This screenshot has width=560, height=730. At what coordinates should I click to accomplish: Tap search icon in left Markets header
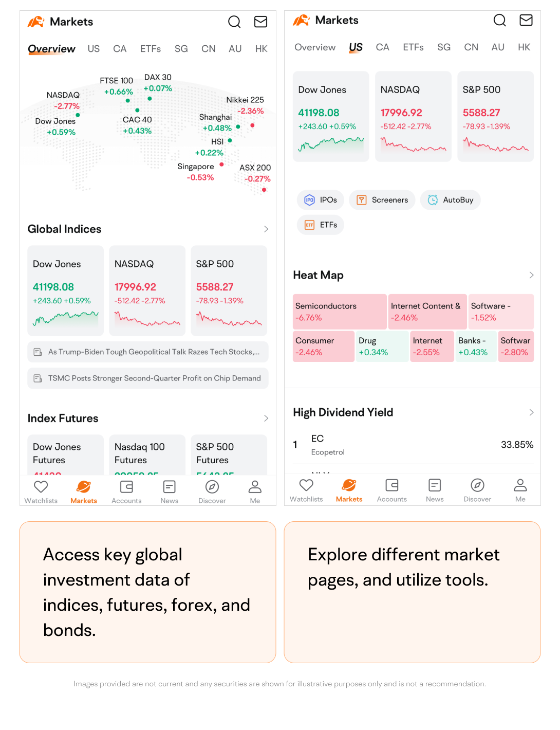coord(234,22)
